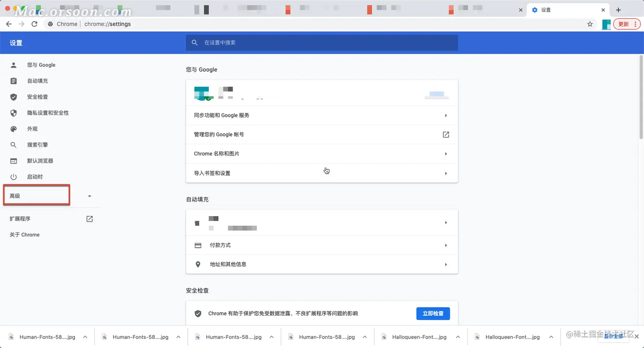Expand arrow on 导入书签和设置 row

pyautogui.click(x=446, y=173)
